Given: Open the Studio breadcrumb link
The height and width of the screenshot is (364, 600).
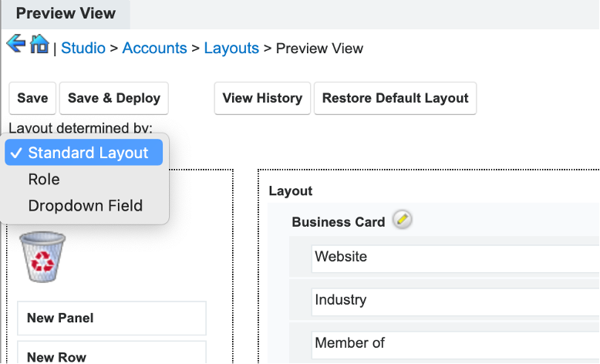Looking at the screenshot, I should pos(83,48).
